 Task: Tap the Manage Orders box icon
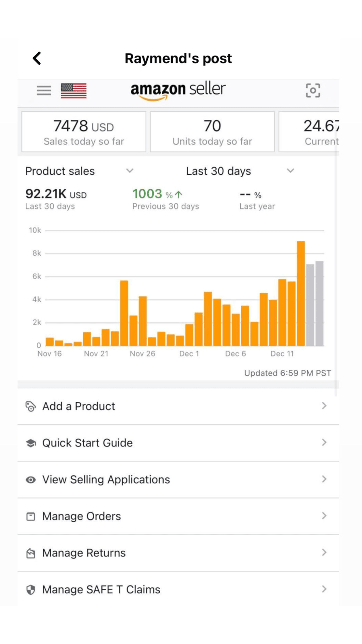pyautogui.click(x=30, y=516)
